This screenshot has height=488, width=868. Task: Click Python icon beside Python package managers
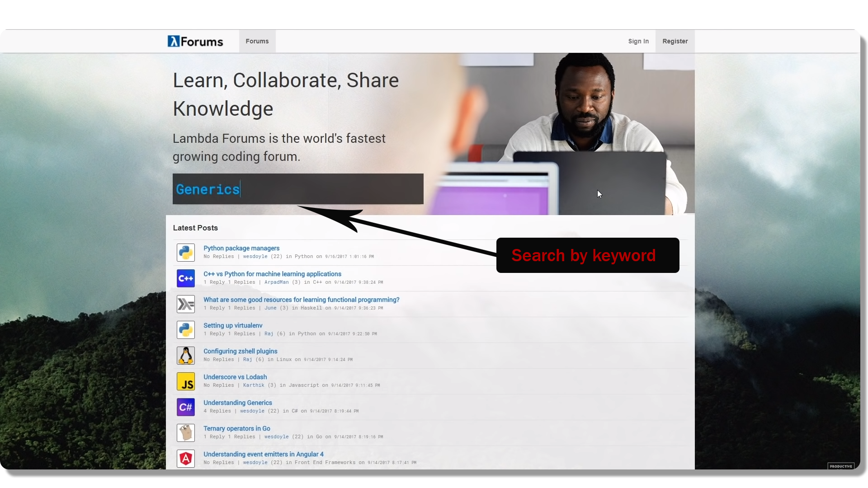coord(186,253)
